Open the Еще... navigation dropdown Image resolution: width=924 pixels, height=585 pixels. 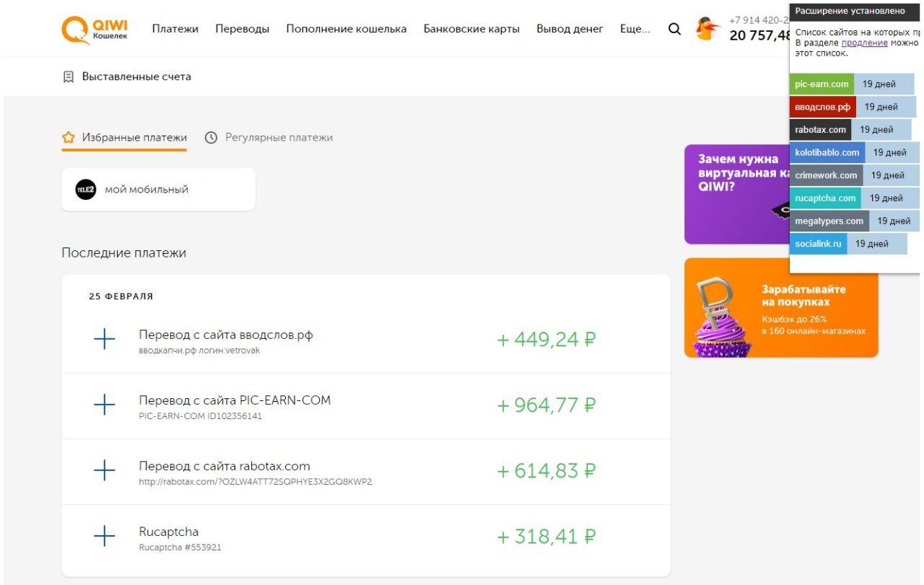(x=635, y=30)
